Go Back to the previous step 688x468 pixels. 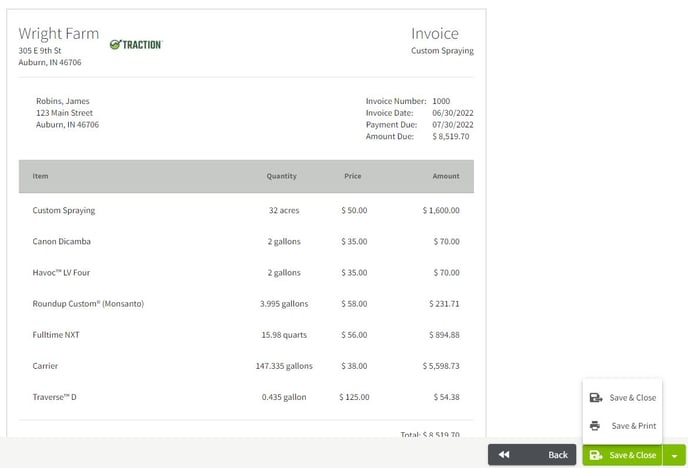[532, 455]
